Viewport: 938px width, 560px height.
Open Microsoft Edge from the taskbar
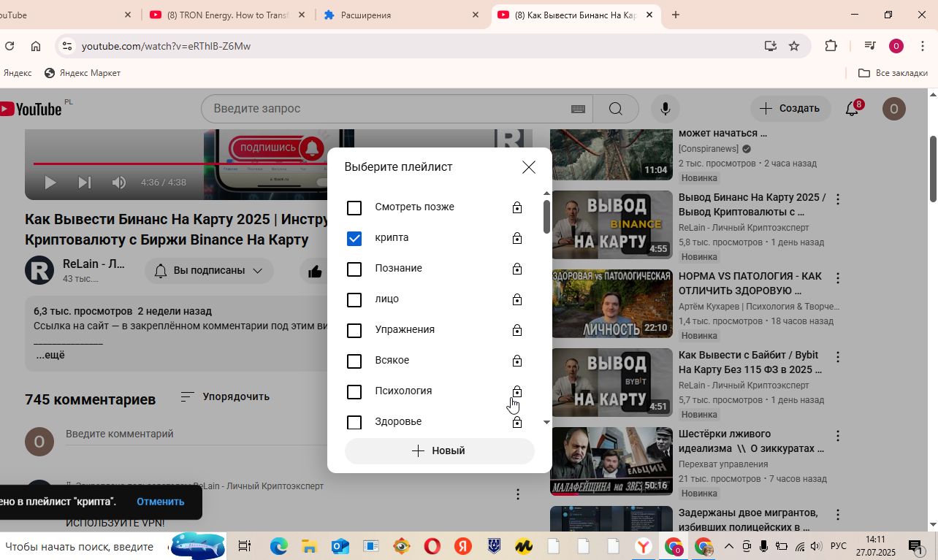[x=278, y=546]
